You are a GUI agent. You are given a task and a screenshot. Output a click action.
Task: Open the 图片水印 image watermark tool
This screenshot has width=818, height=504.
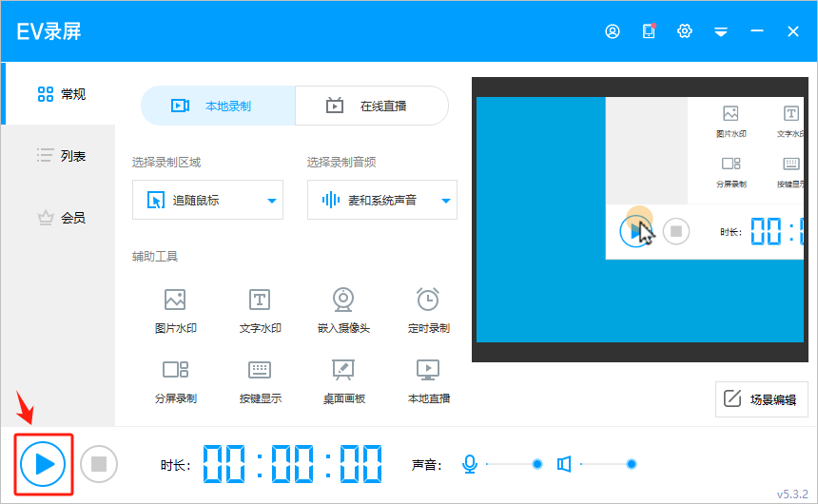175,309
